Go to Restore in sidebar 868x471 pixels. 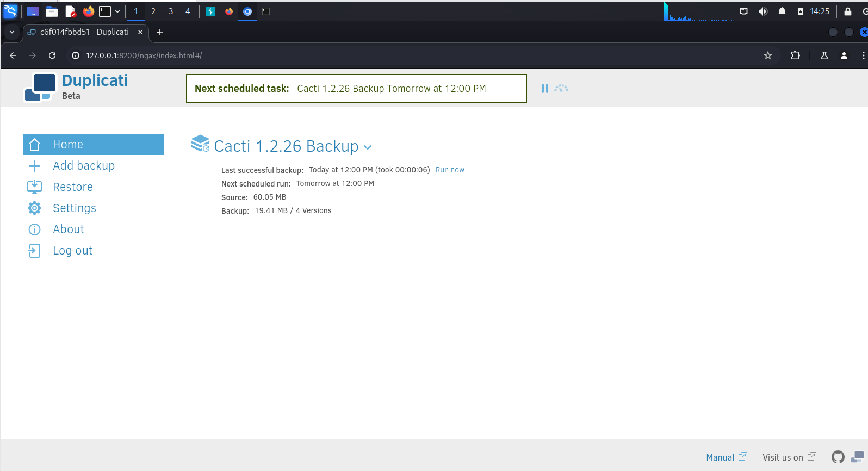pos(73,187)
